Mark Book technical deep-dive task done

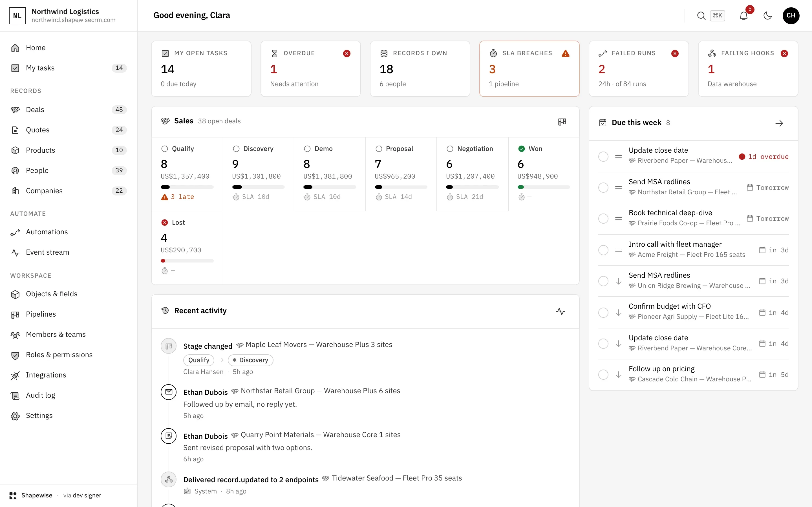click(x=603, y=219)
